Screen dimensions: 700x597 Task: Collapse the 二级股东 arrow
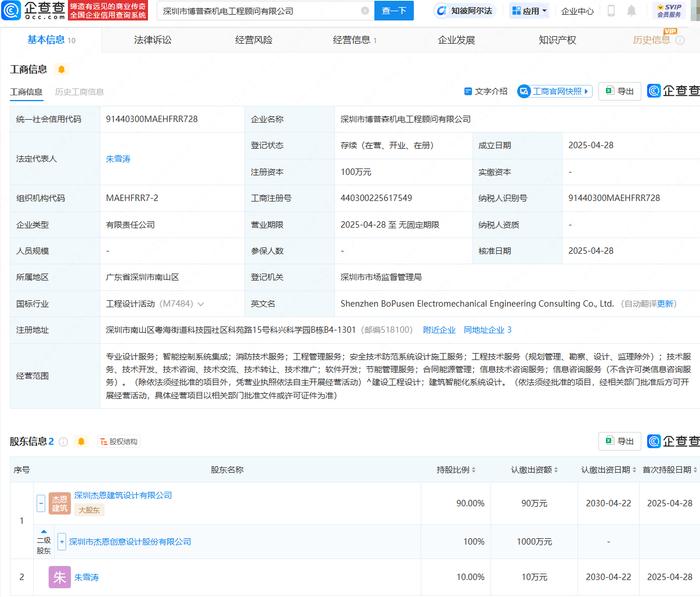tap(44, 532)
